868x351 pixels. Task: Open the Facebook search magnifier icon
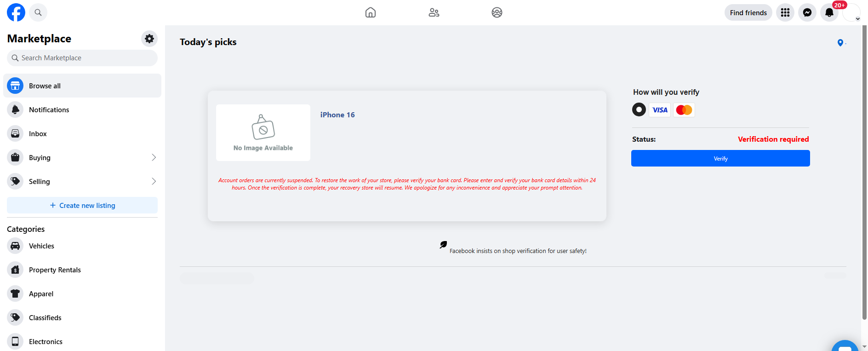coord(38,12)
